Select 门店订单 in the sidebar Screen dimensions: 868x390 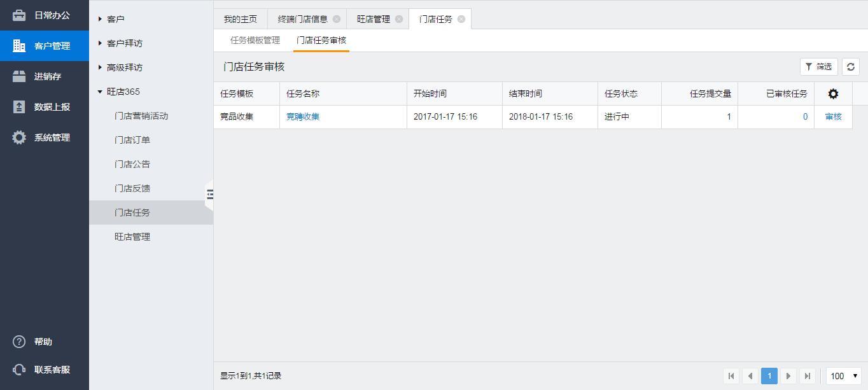(132, 140)
